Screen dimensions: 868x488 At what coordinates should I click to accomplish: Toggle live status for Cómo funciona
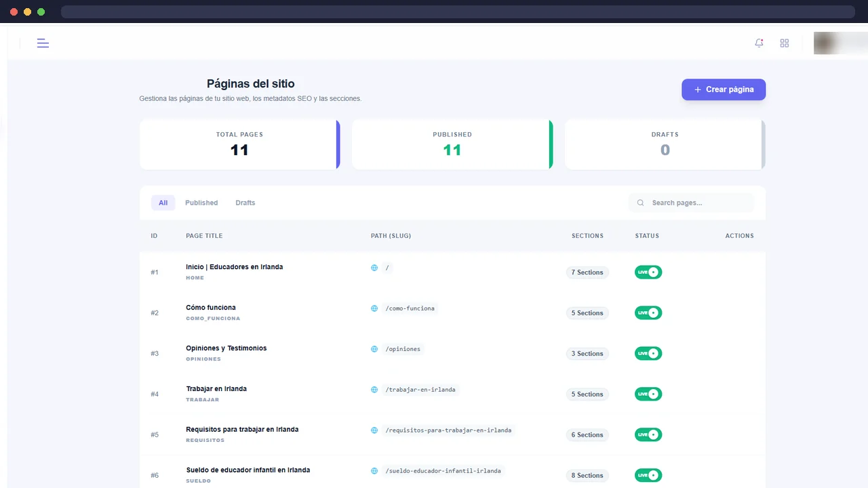tap(648, 312)
